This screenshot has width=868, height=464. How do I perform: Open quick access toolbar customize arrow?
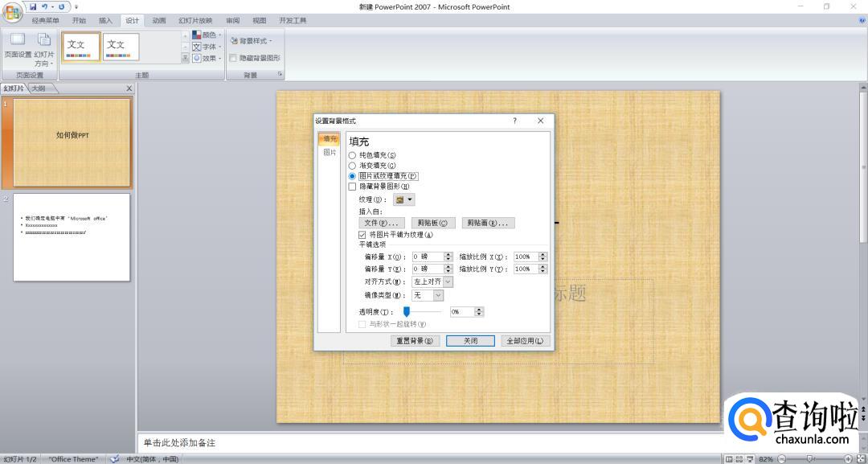(76, 6)
